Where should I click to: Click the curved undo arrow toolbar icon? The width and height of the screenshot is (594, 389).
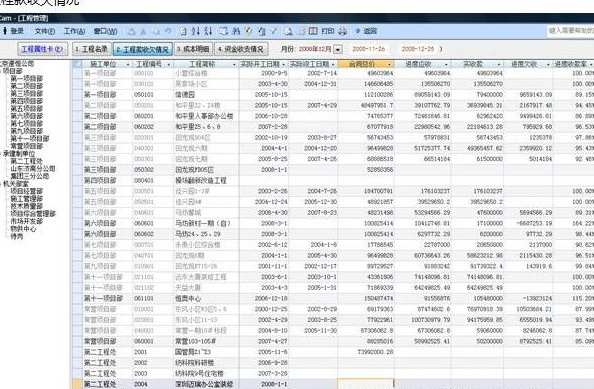[168, 31]
